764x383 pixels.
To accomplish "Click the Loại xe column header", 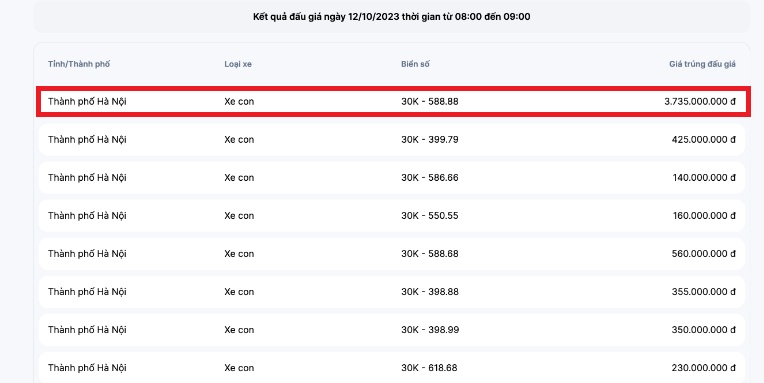I will (238, 64).
